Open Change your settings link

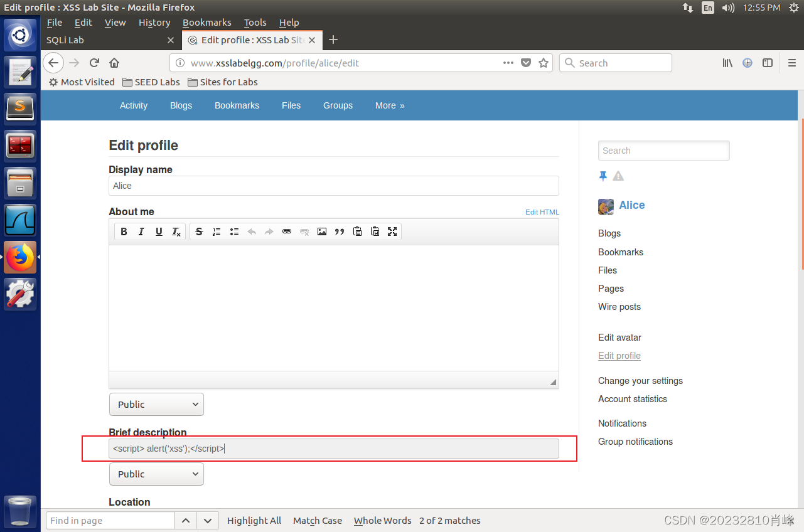point(640,381)
